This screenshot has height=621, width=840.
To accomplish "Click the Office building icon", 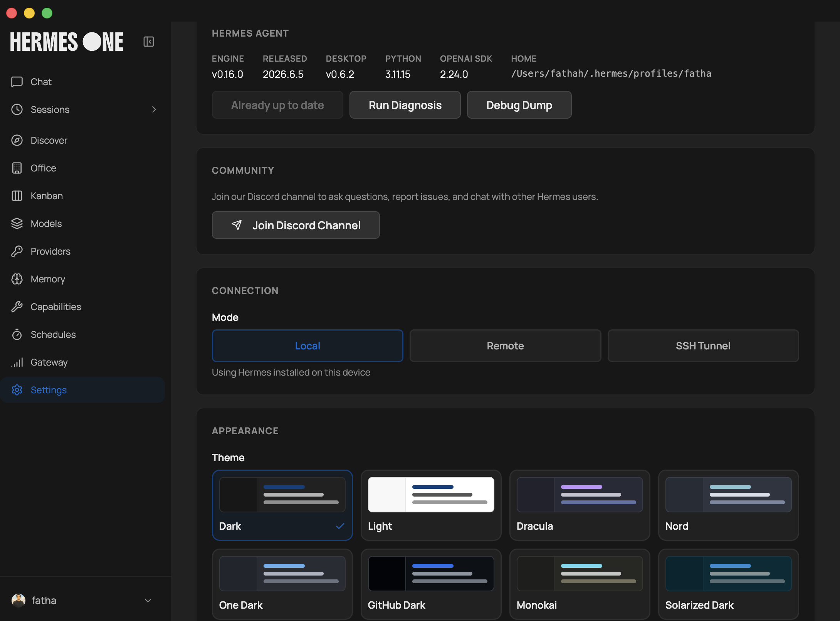I will 17,168.
